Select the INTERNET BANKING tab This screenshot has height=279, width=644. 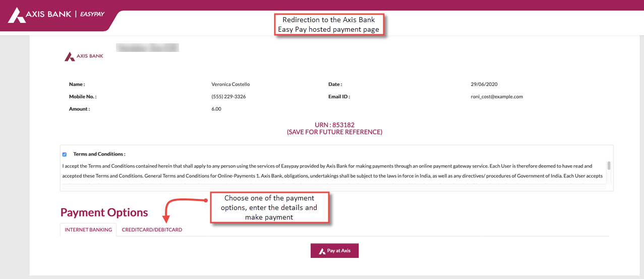(x=88, y=230)
